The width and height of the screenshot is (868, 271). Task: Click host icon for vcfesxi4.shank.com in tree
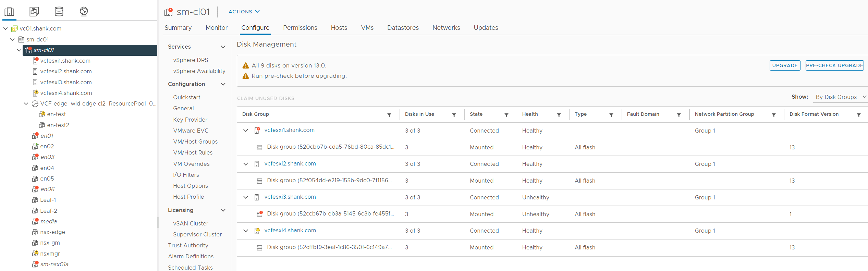click(35, 93)
